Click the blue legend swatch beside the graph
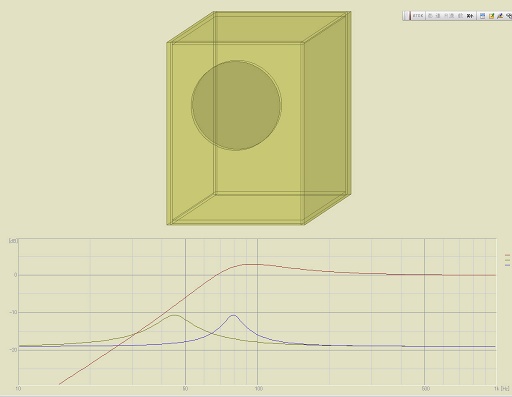This screenshot has height=397, width=512. [x=507, y=265]
